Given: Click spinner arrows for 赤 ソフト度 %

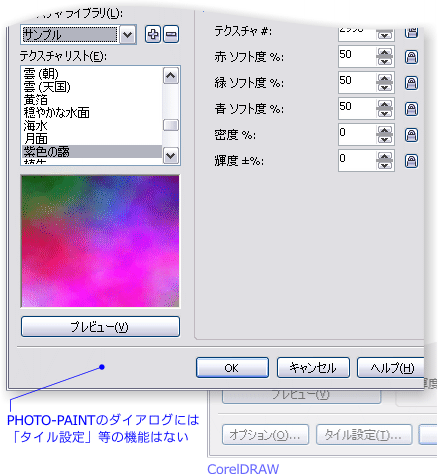Looking at the screenshot, I should (x=385, y=57).
